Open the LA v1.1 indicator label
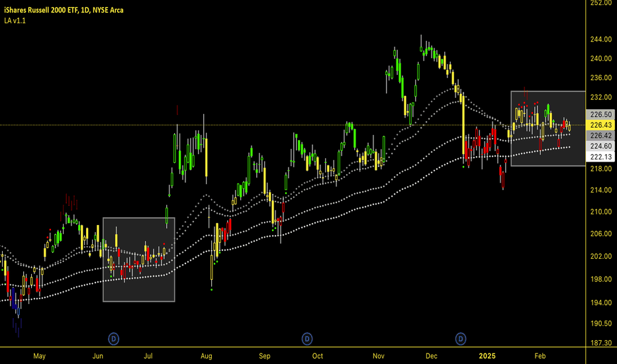Screen dimensions: 617x364 pos(15,21)
